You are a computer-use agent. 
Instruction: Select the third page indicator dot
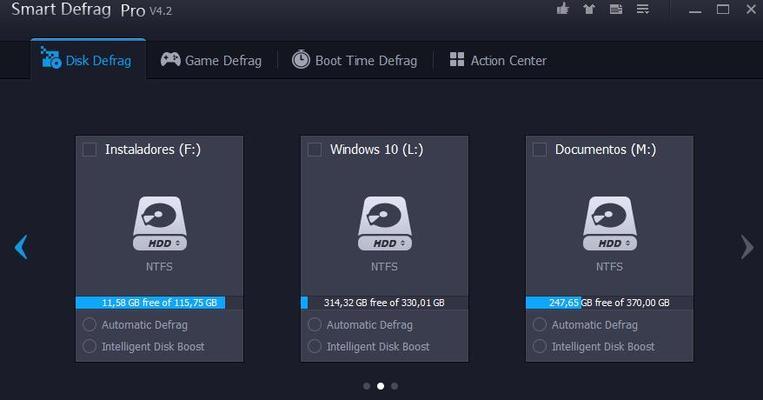pos(395,386)
